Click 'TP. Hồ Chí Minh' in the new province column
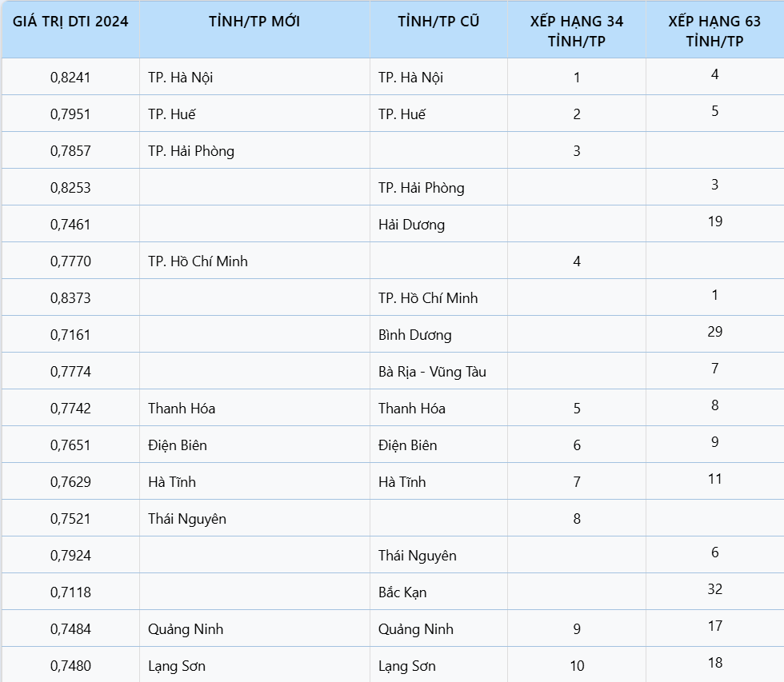 click(x=198, y=261)
